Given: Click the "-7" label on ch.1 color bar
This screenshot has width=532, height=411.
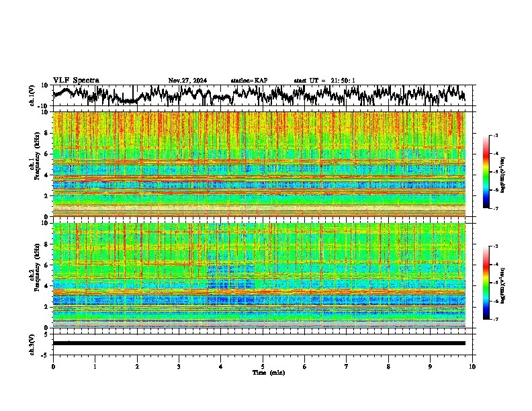Looking at the screenshot, I should click(x=496, y=208).
